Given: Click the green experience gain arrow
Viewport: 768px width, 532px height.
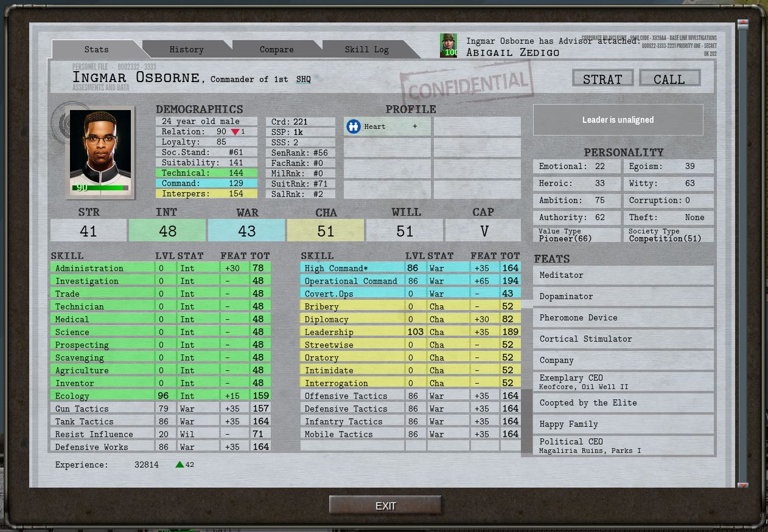Looking at the screenshot, I should click(180, 465).
